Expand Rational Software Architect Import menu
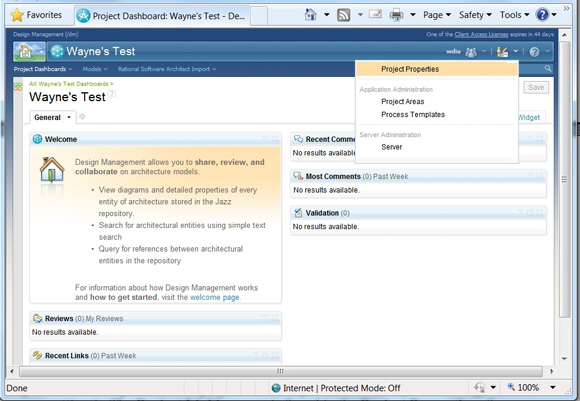Image resolution: width=580 pixels, height=401 pixels. tap(167, 69)
